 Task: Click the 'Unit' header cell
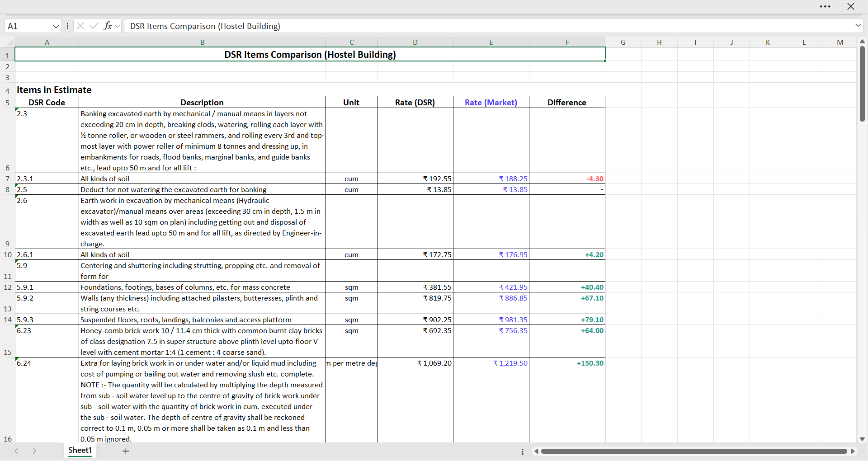[x=351, y=102]
